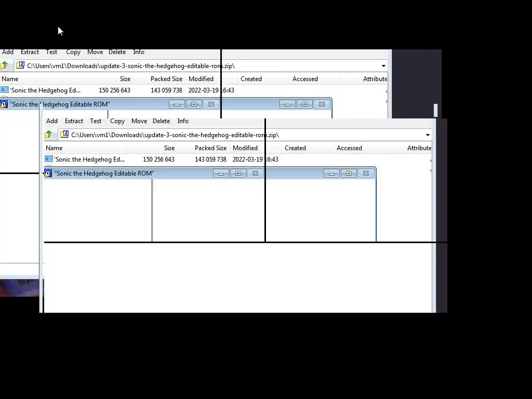Click modified date 2022-03-19 in lower list
Image resolution: width=532 pixels, height=399 pixels.
pyautogui.click(x=248, y=159)
